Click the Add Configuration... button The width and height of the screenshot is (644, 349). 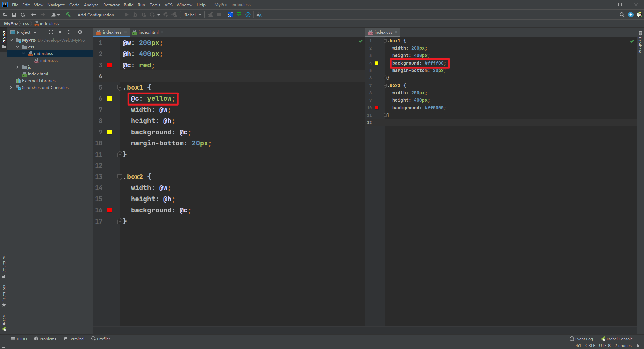(97, 15)
